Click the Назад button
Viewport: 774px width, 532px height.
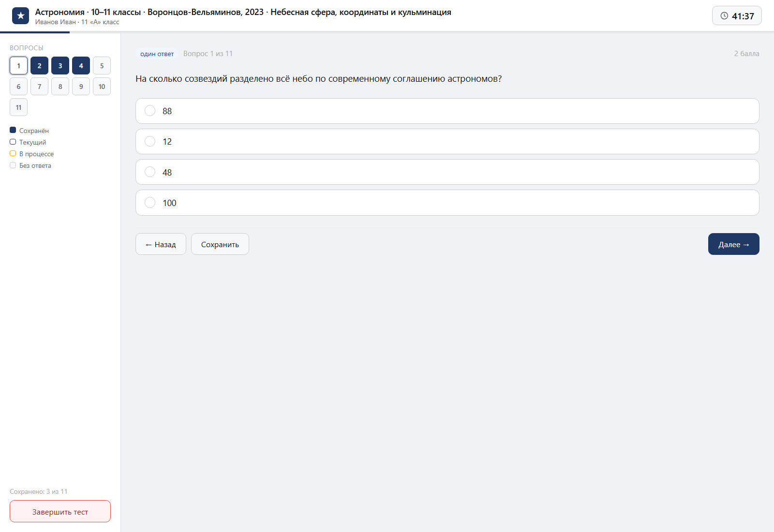[x=161, y=244]
